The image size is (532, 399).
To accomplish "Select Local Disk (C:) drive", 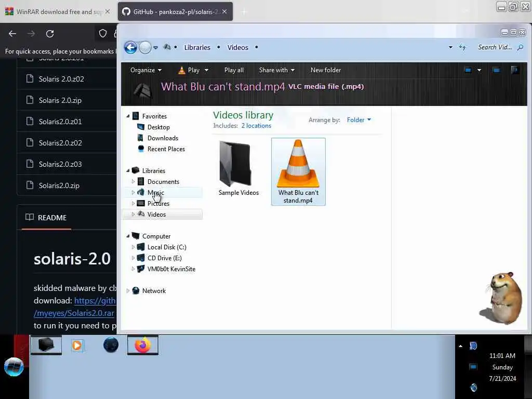I will (167, 247).
